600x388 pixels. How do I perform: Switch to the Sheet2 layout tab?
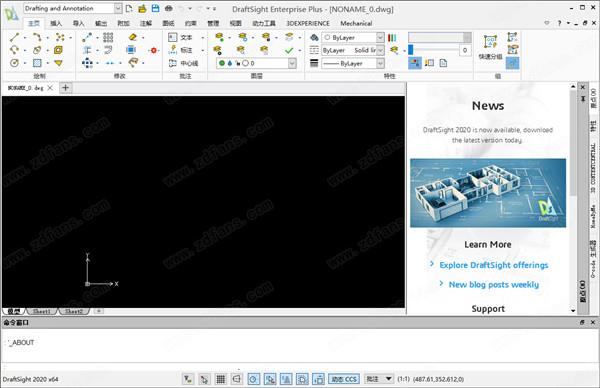(x=74, y=311)
